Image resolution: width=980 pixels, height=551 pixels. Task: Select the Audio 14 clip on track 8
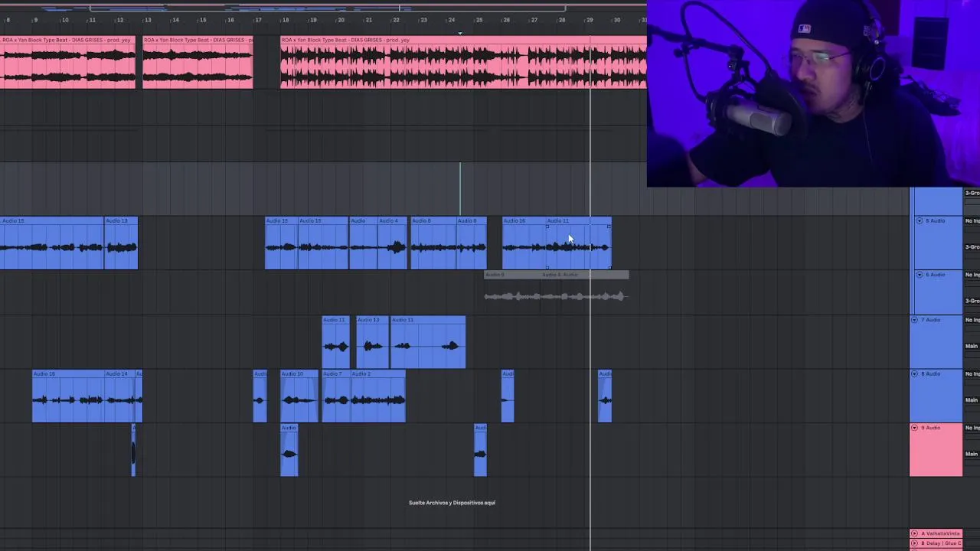pyautogui.click(x=119, y=396)
